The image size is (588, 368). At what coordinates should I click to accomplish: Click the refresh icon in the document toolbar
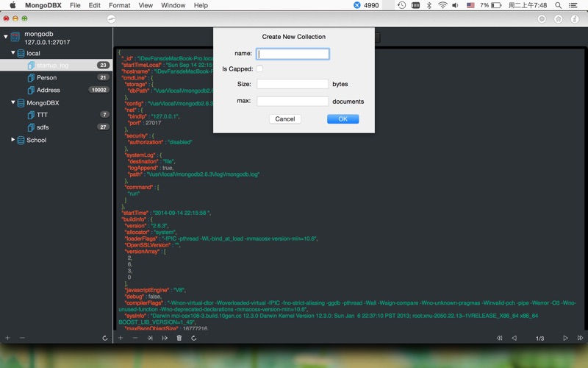[x=193, y=338]
